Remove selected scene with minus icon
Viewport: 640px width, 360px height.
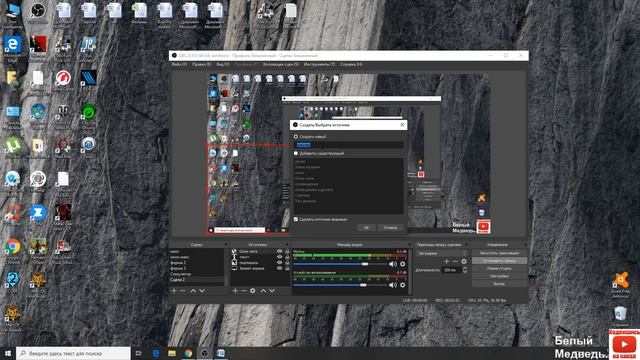click(x=182, y=291)
